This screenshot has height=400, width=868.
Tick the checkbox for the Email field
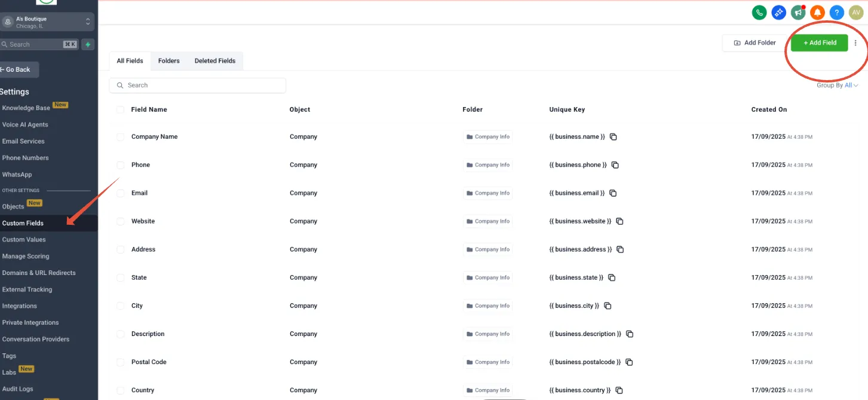tap(120, 193)
